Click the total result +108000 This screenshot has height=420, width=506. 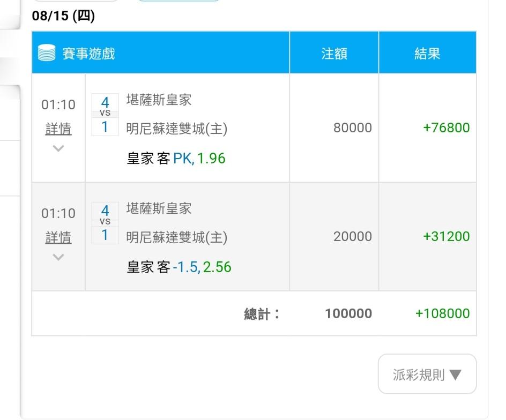442,313
